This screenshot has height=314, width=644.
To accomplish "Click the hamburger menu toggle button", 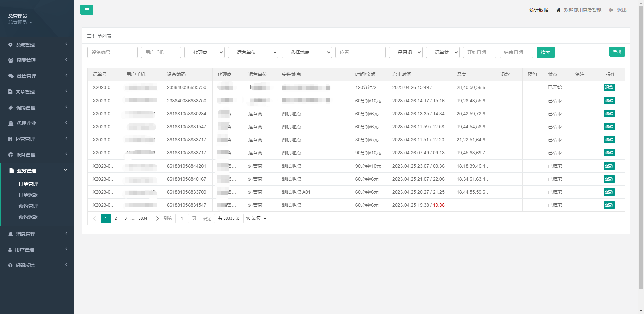I will pyautogui.click(x=87, y=10).
